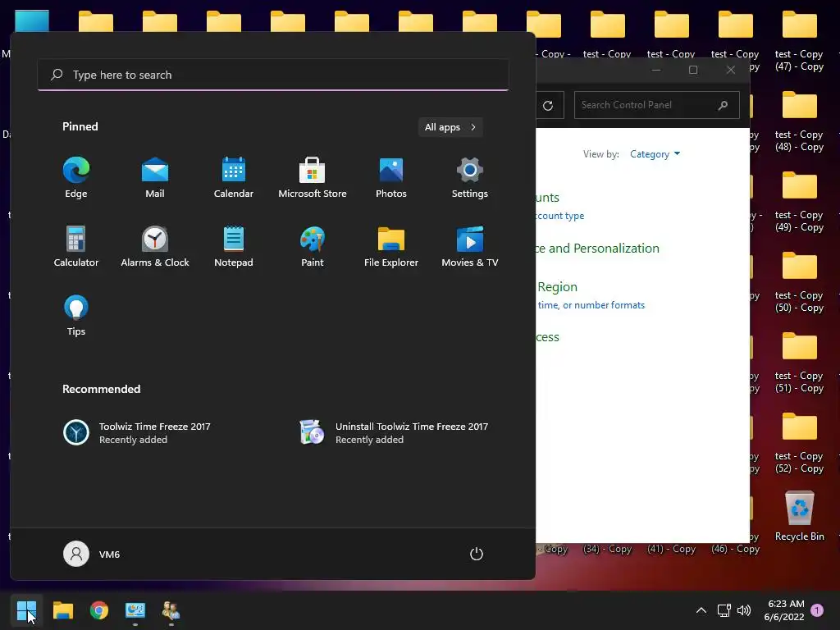
Task: Open File Explorer from the taskbar
Action: click(x=62, y=610)
